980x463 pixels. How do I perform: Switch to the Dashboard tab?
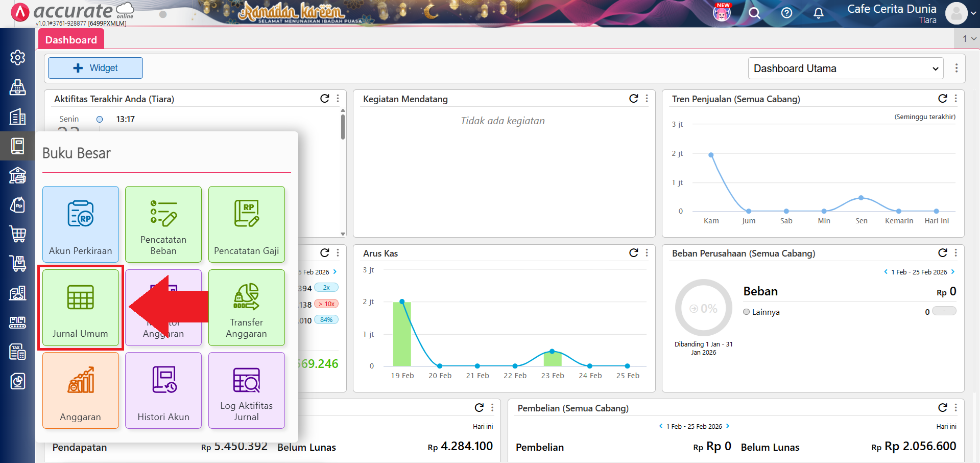point(71,40)
